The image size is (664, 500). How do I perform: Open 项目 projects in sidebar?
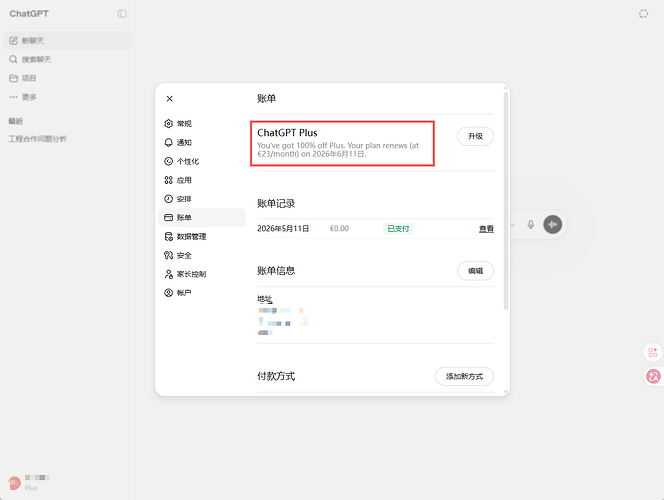click(68, 78)
